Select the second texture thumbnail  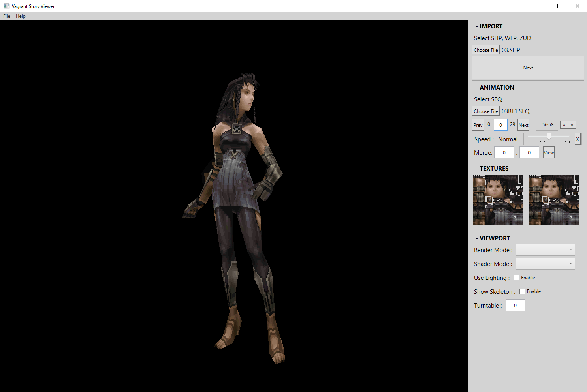click(554, 200)
